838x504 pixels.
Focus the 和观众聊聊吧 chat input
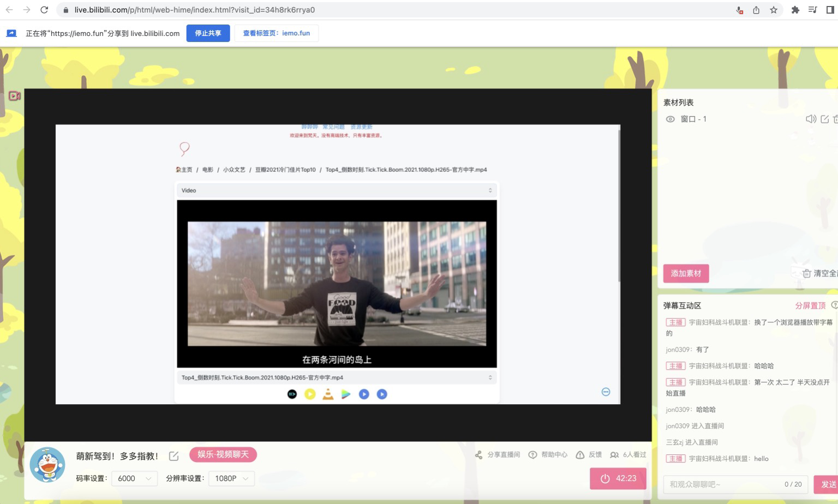(x=723, y=484)
